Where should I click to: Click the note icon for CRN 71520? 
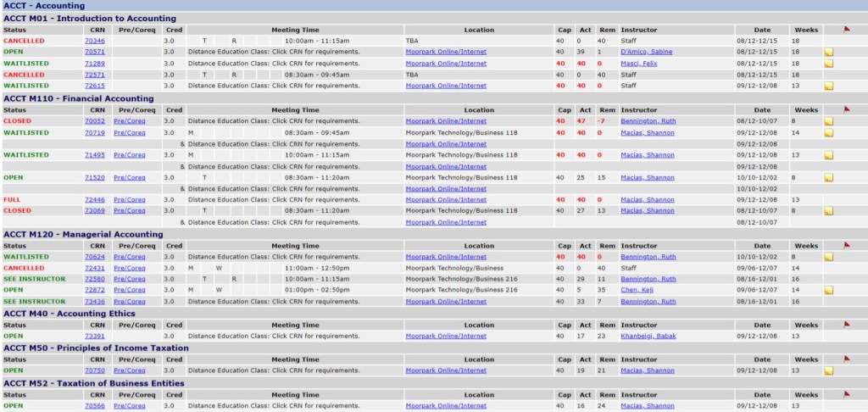pyautogui.click(x=828, y=178)
